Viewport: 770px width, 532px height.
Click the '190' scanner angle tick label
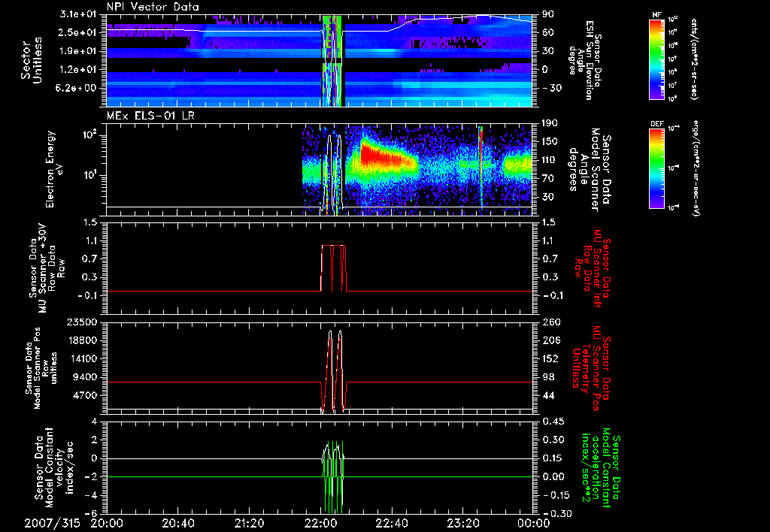coord(550,123)
